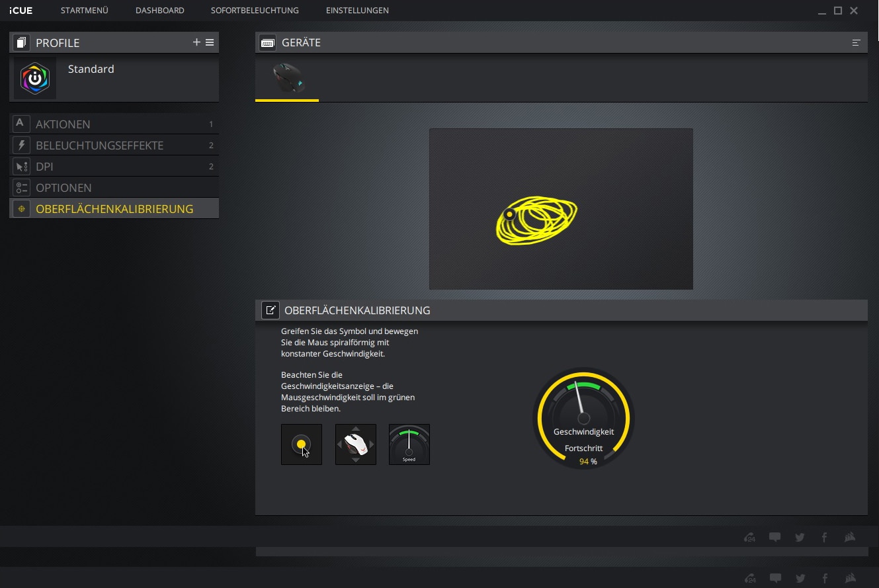Click the Speed gauge instruction icon
The image size is (879, 588).
(x=409, y=444)
